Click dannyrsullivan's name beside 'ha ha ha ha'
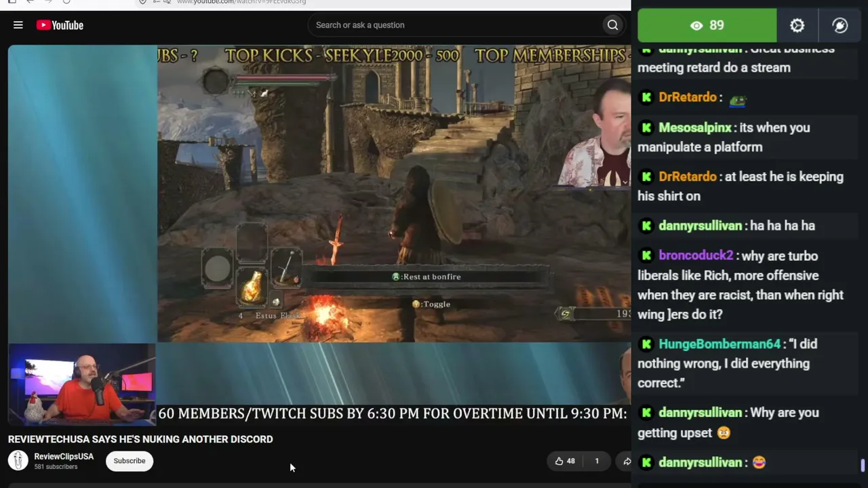 [x=700, y=226]
